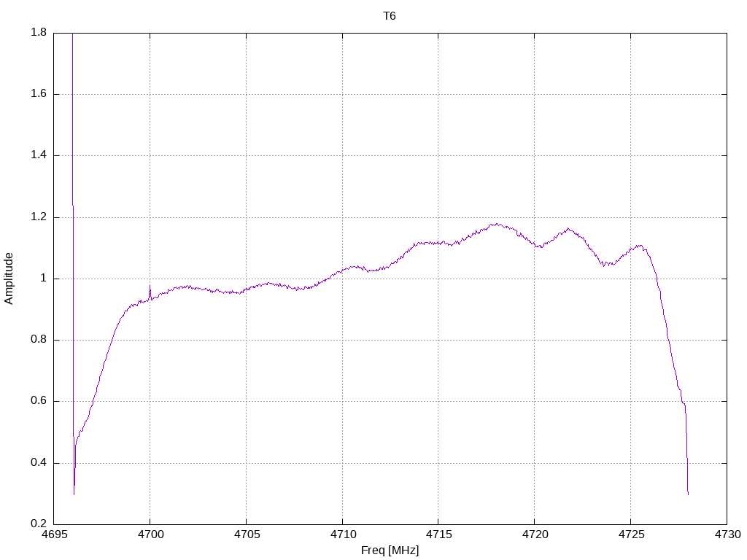This screenshot has height=560, width=747.
Task: Click the 1.2 y-axis tick label
Action: point(39,217)
